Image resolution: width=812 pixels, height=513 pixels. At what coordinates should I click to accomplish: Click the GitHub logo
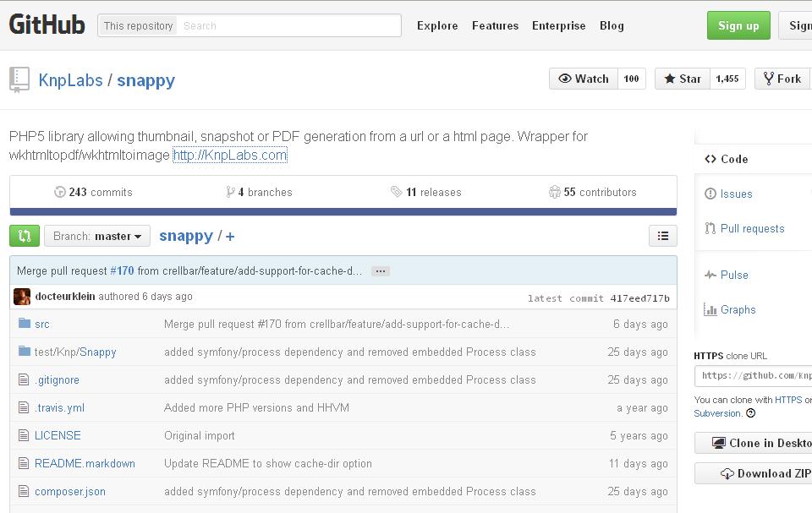point(47,25)
